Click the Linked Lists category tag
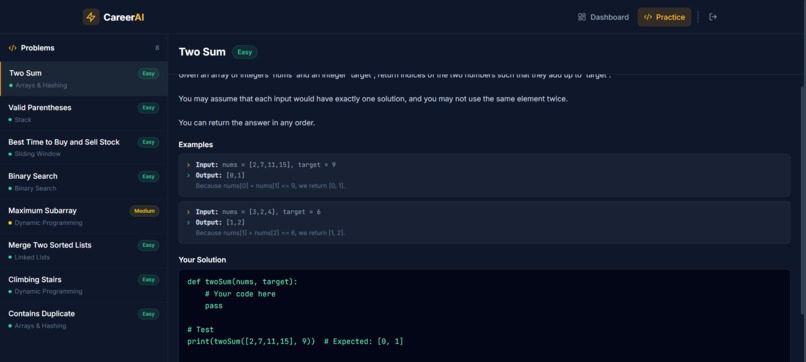This screenshot has width=806, height=362. click(x=32, y=257)
